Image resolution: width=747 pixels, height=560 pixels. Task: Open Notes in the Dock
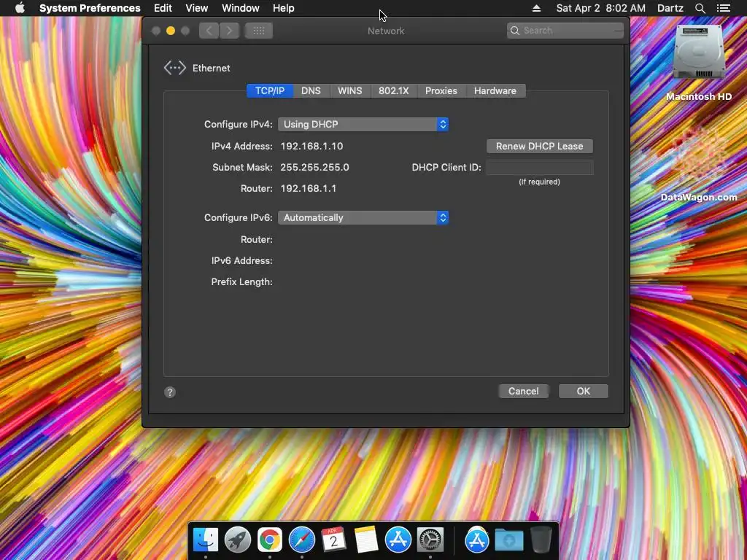coord(366,540)
